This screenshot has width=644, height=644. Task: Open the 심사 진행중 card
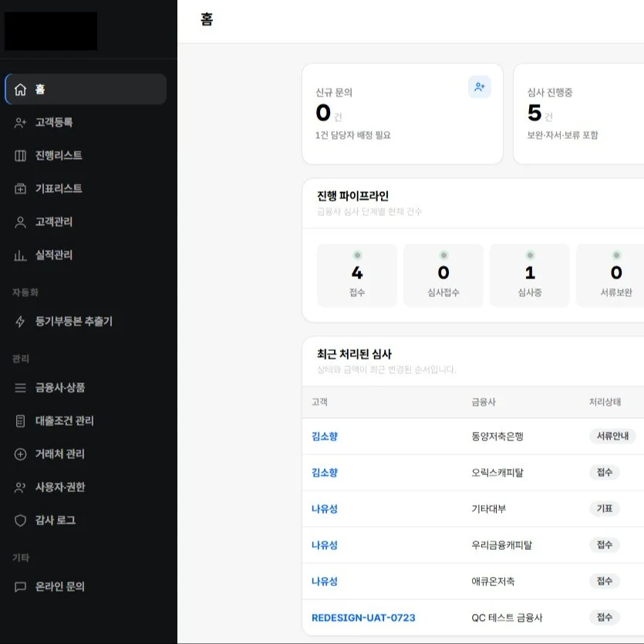click(x=578, y=114)
